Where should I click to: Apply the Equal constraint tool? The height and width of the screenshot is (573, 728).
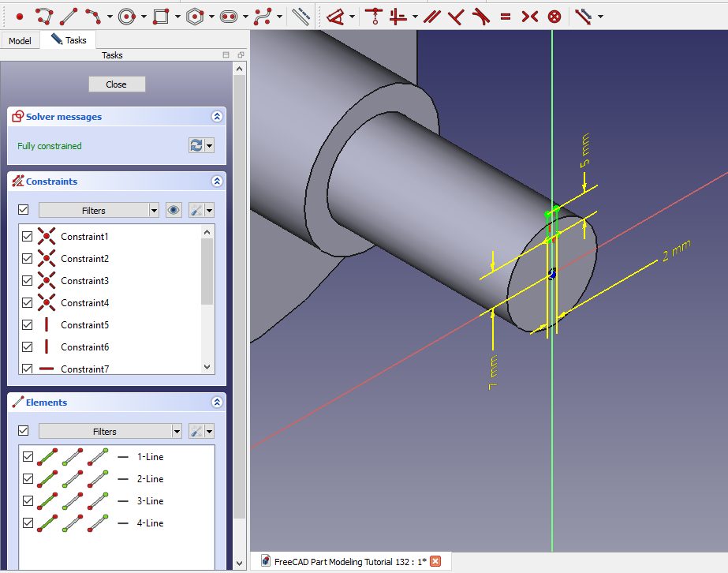click(506, 16)
